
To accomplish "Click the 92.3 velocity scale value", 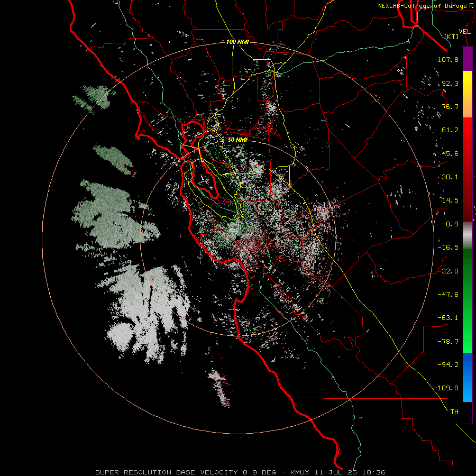I will (450, 83).
